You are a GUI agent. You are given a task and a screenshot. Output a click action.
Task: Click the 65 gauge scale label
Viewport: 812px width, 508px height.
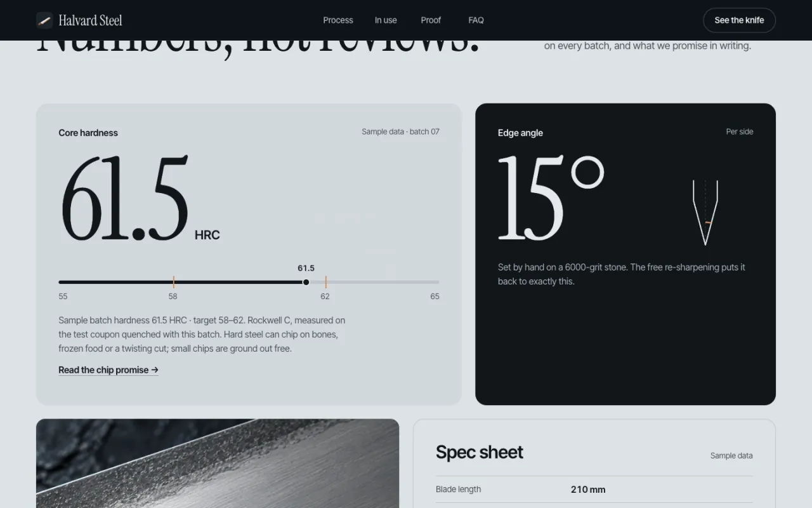coord(435,297)
